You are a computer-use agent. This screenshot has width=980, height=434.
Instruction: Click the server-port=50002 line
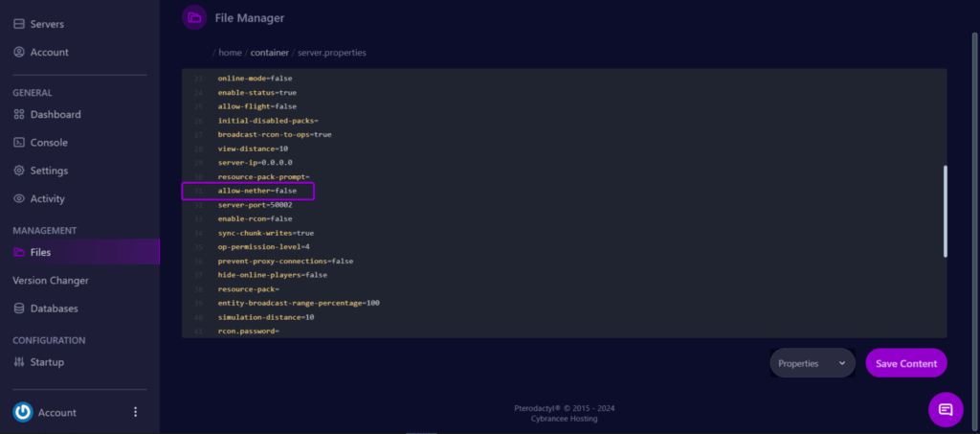coord(255,204)
